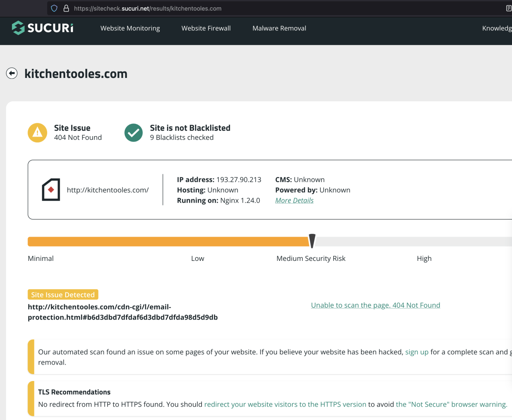The image size is (512, 420).
Task: Open Malware Removal menu
Action: click(279, 28)
